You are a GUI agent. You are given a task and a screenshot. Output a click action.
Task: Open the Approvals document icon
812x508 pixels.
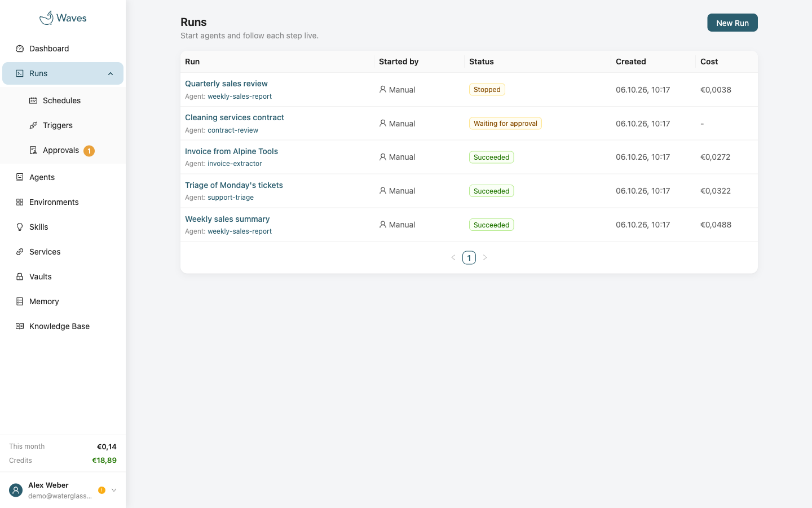[x=33, y=150]
